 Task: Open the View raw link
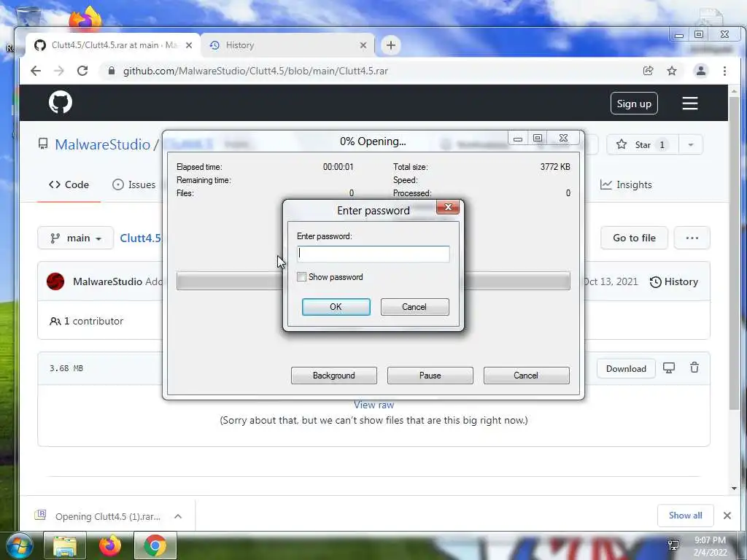(373, 405)
